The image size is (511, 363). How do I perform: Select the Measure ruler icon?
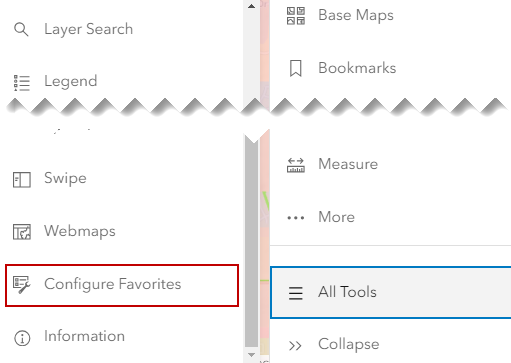pos(296,165)
